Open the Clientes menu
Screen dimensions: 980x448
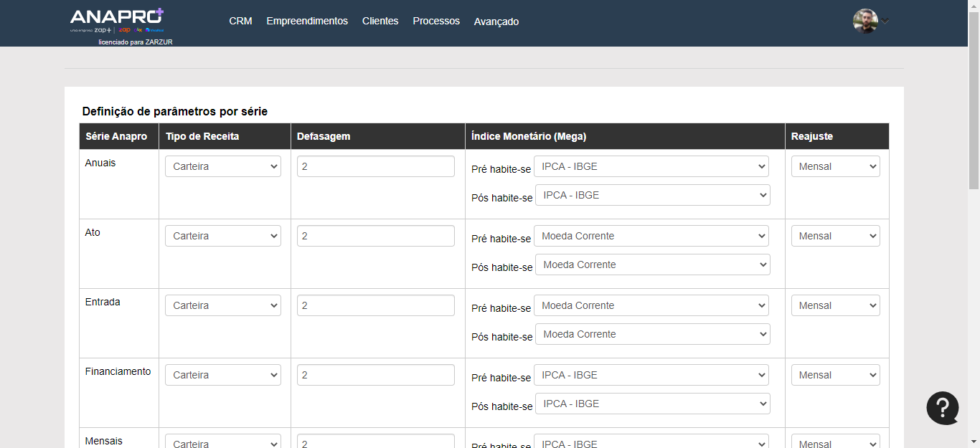pyautogui.click(x=380, y=22)
